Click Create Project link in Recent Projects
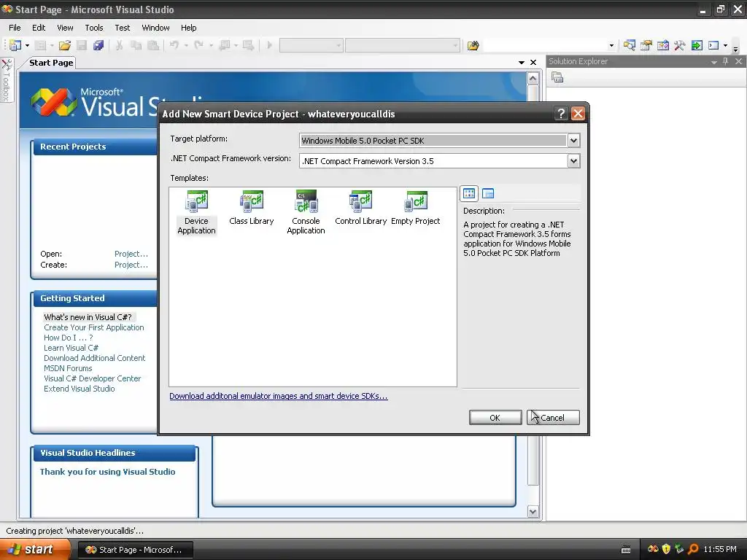The width and height of the screenshot is (747, 560). pos(131,265)
